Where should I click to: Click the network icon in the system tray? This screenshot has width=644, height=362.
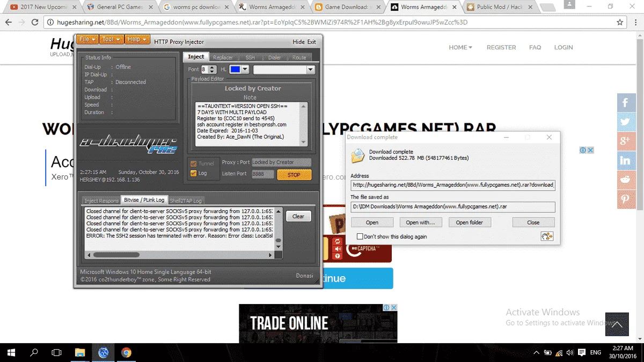[559, 353]
